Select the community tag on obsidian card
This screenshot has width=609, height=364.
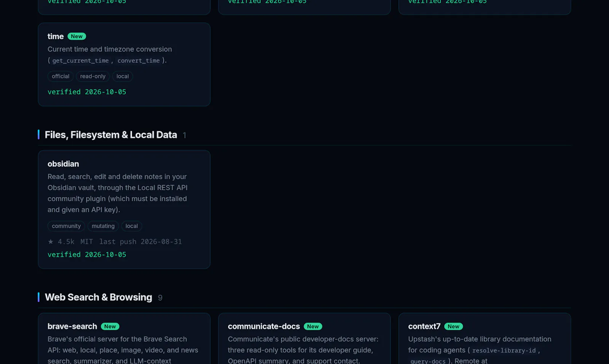coord(66,226)
